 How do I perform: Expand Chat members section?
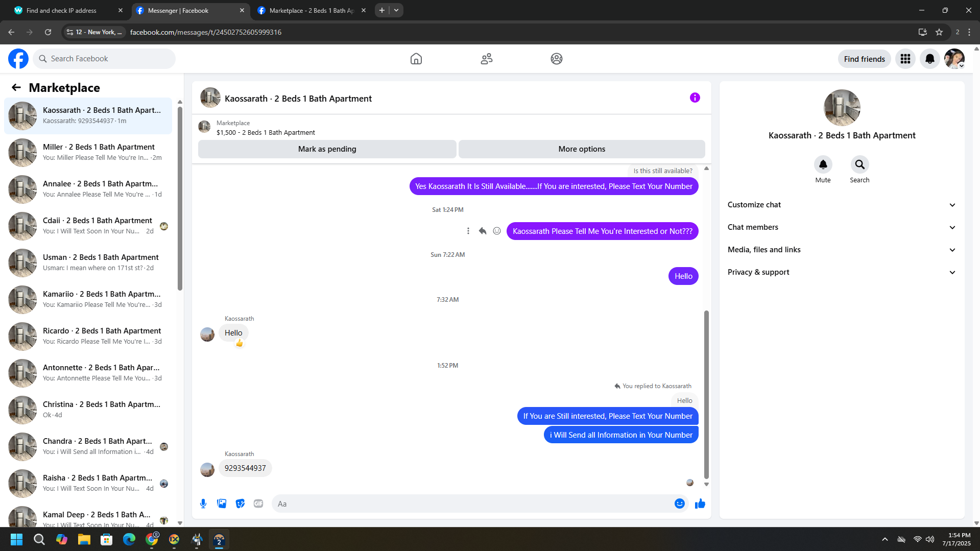(x=842, y=227)
